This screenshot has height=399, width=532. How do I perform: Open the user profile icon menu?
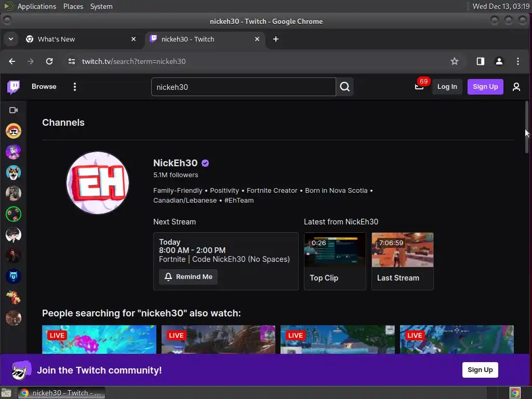[x=516, y=87]
